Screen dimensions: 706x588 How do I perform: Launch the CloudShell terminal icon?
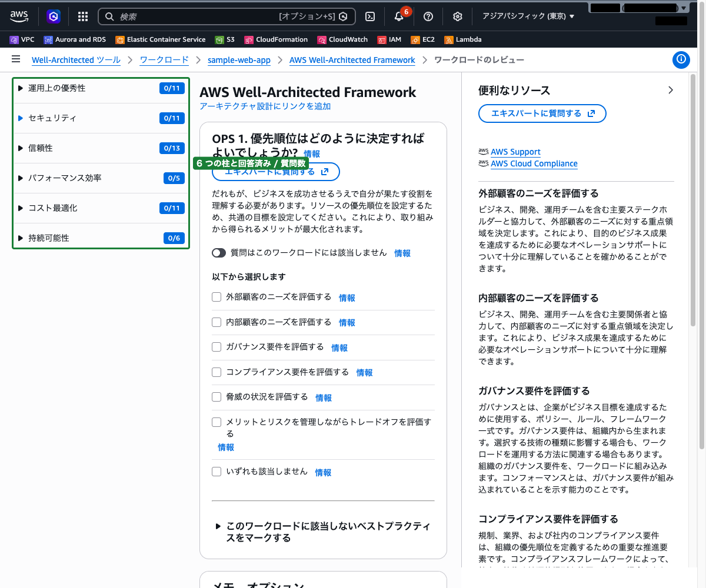[370, 16]
